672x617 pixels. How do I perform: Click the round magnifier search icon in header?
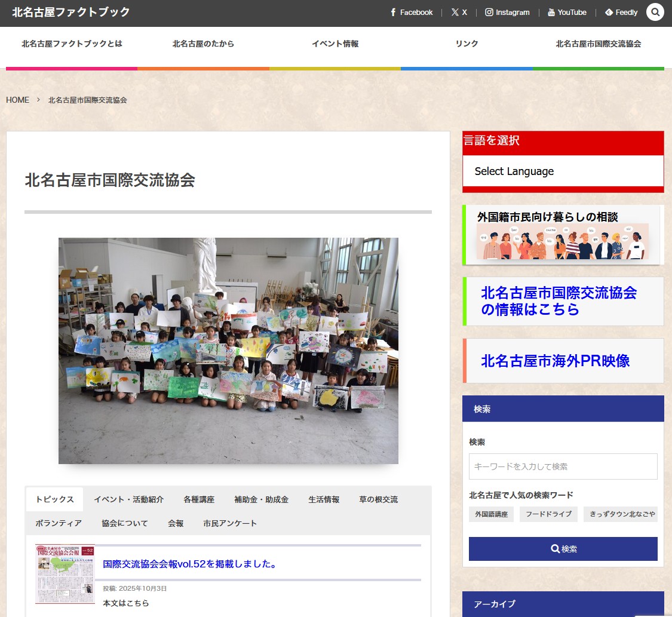pos(655,12)
